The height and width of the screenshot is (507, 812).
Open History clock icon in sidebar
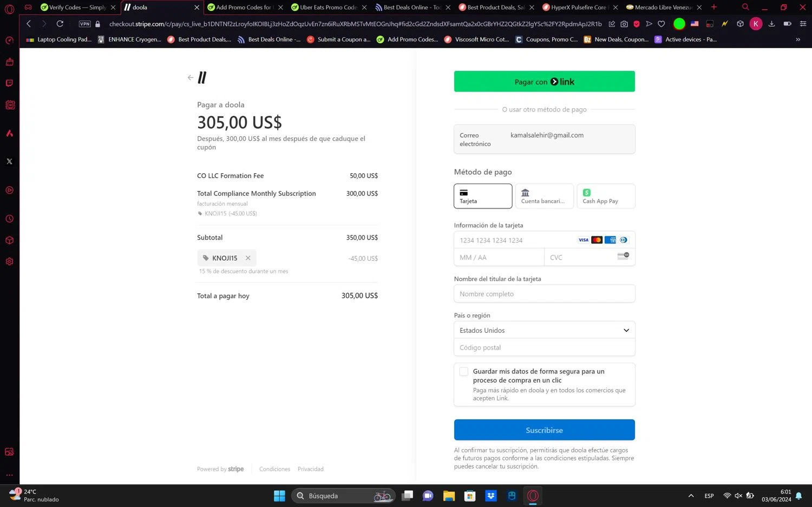9,219
